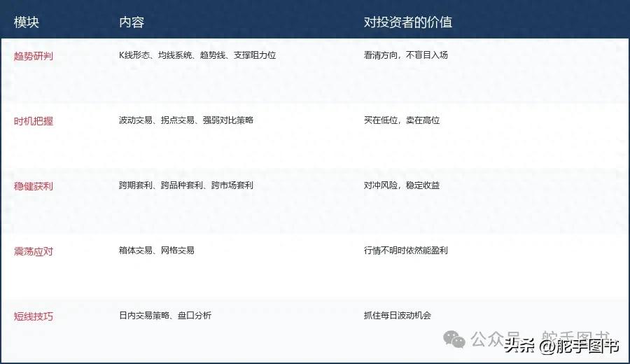
Task: Click the 箱体交易、网格交易 content cell
Action: coord(157,251)
